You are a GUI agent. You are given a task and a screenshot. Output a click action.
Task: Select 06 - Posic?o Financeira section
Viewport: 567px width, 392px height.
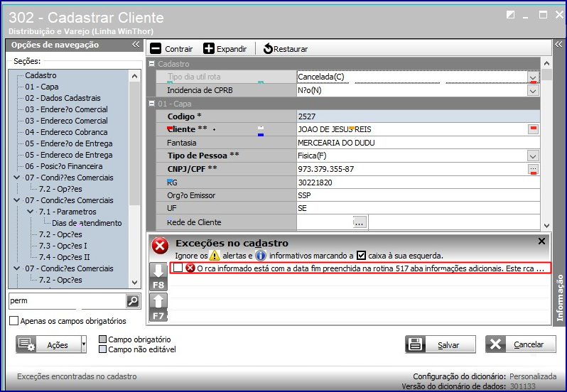(64, 166)
